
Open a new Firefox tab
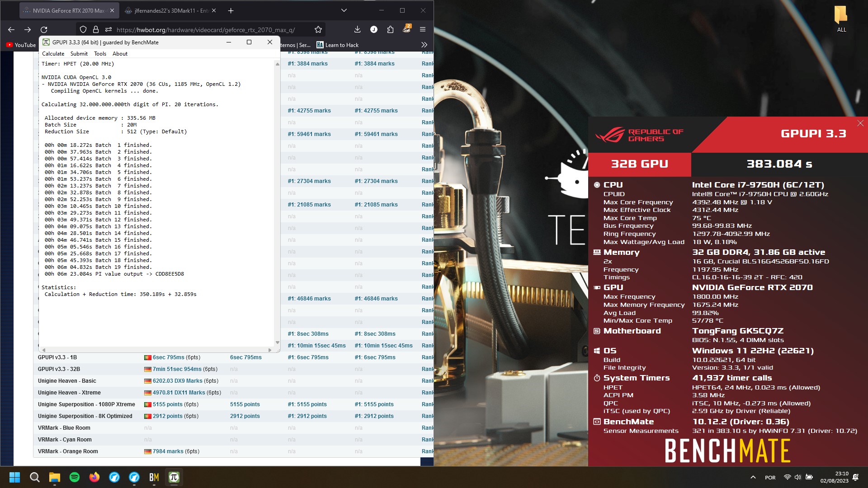tap(231, 10)
